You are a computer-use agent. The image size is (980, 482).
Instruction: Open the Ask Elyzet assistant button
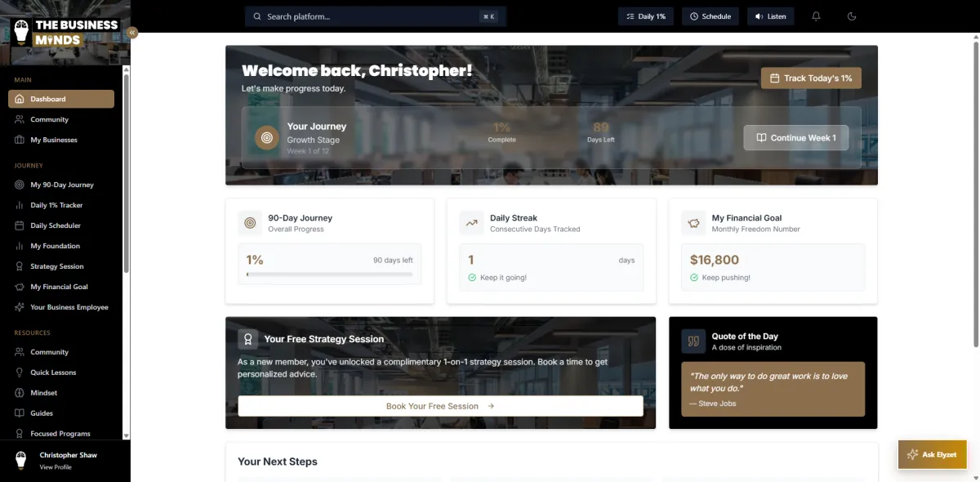[x=933, y=454]
